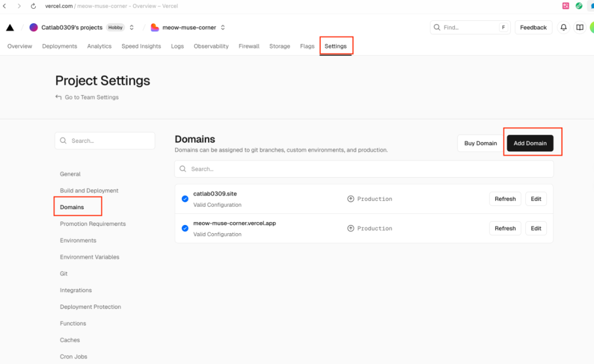594x364 pixels.
Task: Open the documentation book icon
Action: 580,27
